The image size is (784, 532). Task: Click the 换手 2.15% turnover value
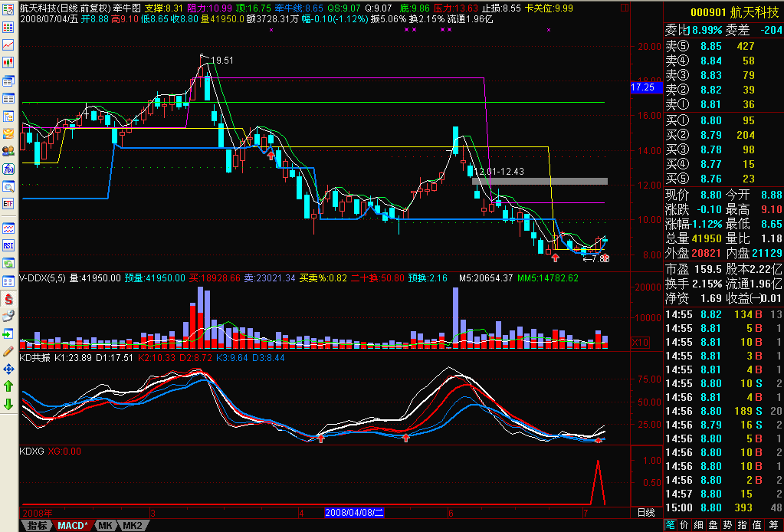(x=707, y=284)
